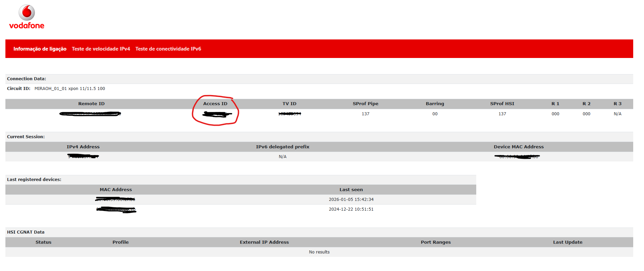Image resolution: width=644 pixels, height=271 pixels.
Task: Click the R 3 column header
Action: (x=617, y=104)
